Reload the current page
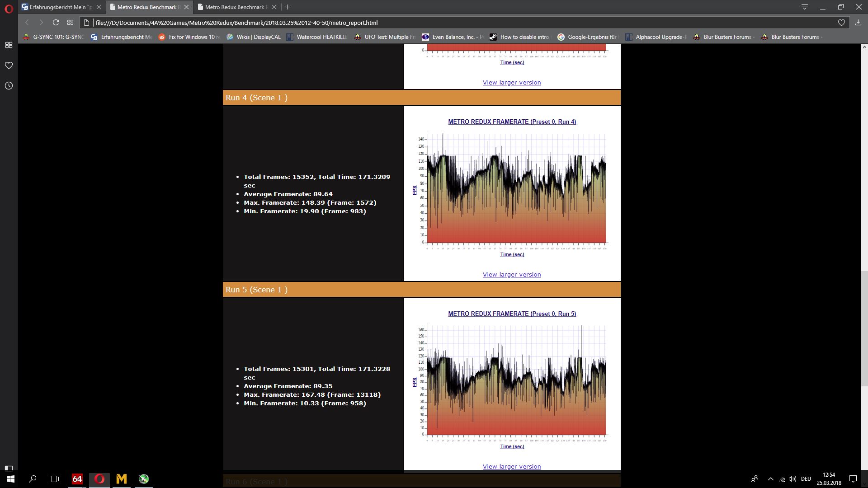Viewport: 868px width, 488px height. pyautogui.click(x=56, y=23)
